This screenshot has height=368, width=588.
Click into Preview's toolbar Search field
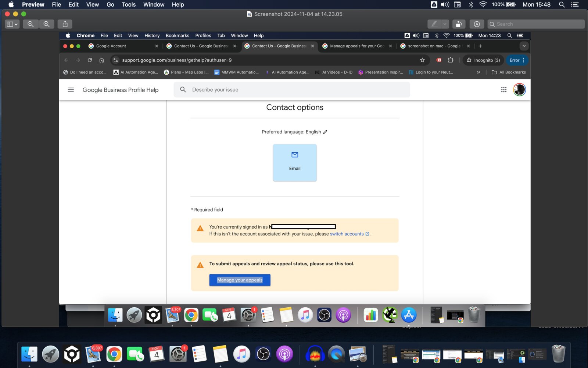536,24
